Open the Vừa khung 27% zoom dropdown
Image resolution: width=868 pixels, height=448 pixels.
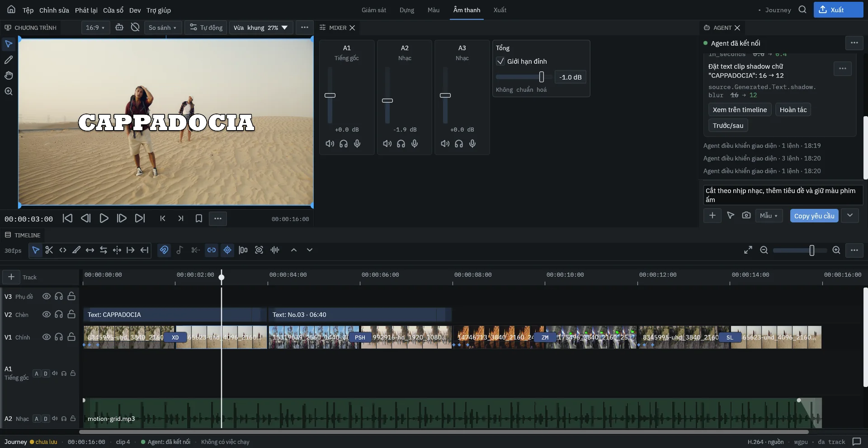click(261, 28)
